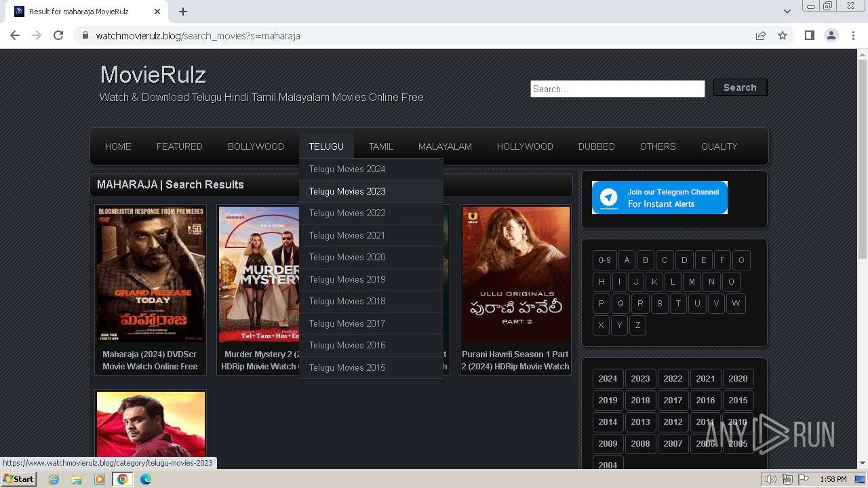
Task: Filter movies by the 0-9 index button
Action: (604, 260)
